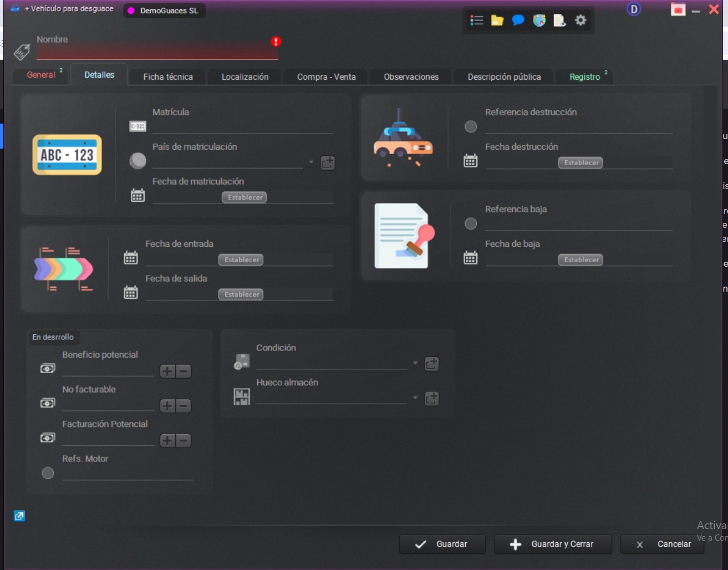Click the calendar icon for Fecha de entrada
This screenshot has width=728, height=570.
point(131,258)
